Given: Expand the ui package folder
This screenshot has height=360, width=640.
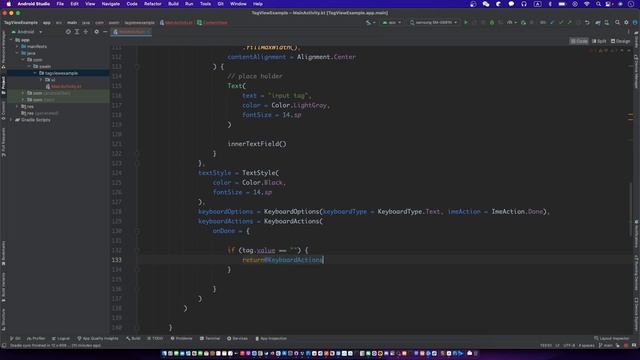Looking at the screenshot, I should coord(41,80).
